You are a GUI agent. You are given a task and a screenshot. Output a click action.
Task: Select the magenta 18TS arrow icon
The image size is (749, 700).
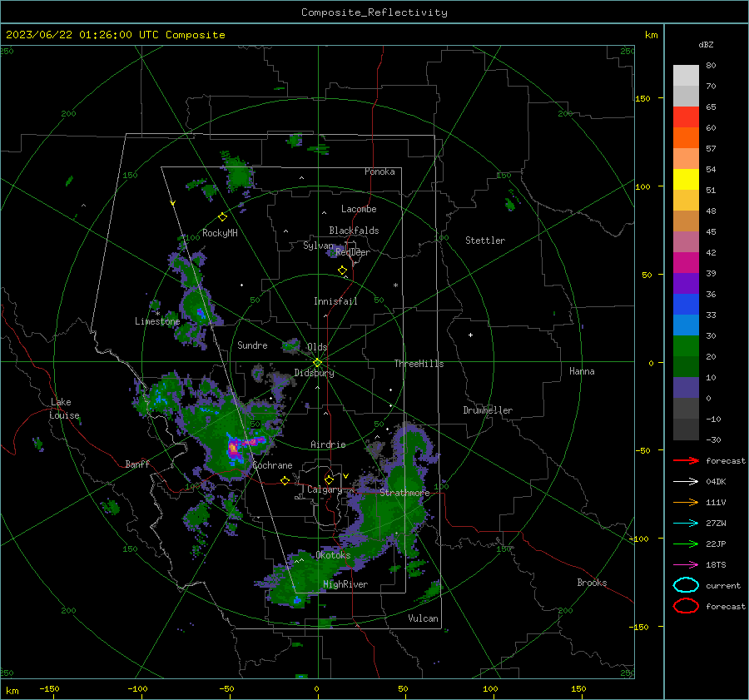(x=686, y=565)
